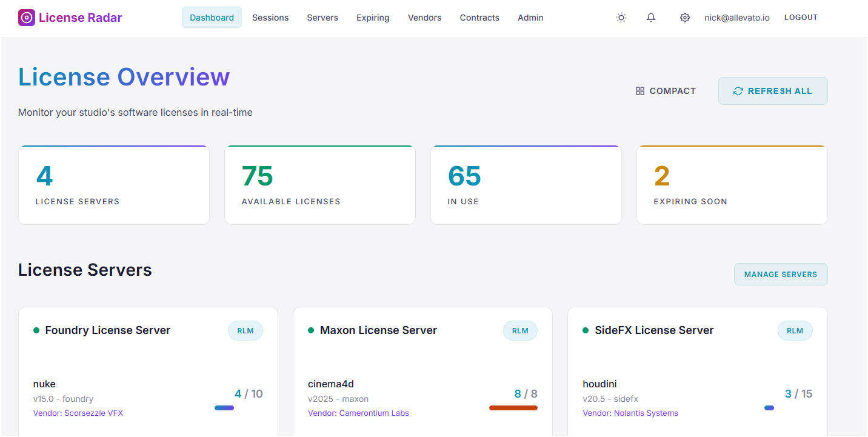This screenshot has height=437, width=868.
Task: Open the Contracts page
Action: pyautogui.click(x=479, y=18)
